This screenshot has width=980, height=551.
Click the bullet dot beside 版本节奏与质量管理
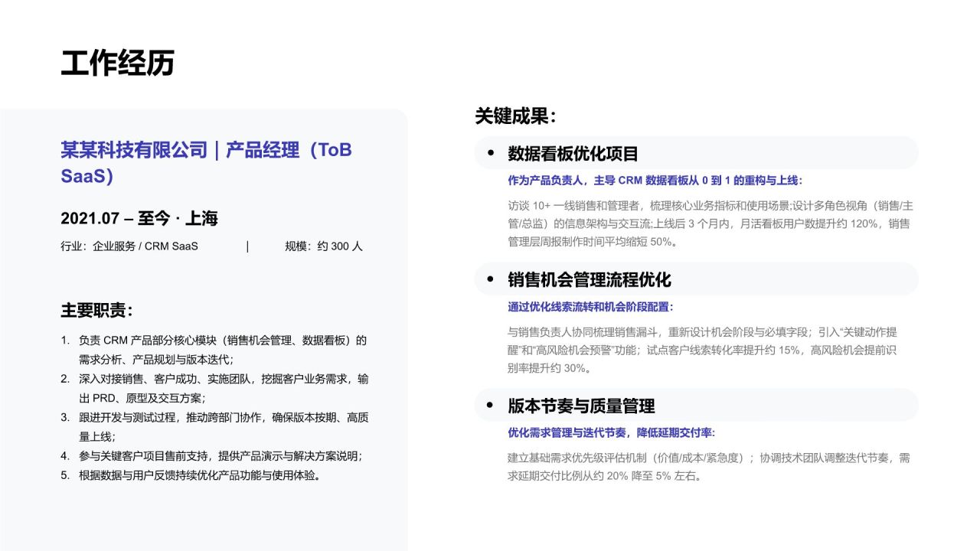[491, 406]
